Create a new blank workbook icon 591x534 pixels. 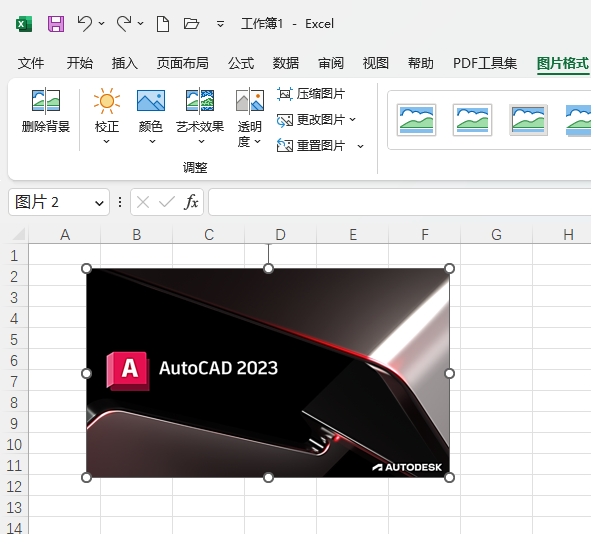click(163, 24)
